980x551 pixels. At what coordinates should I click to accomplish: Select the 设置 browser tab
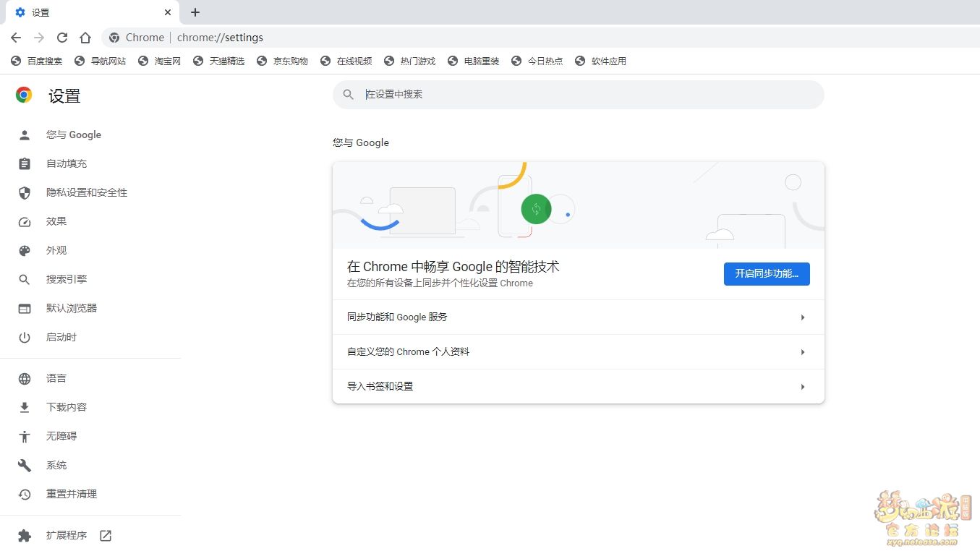click(92, 12)
